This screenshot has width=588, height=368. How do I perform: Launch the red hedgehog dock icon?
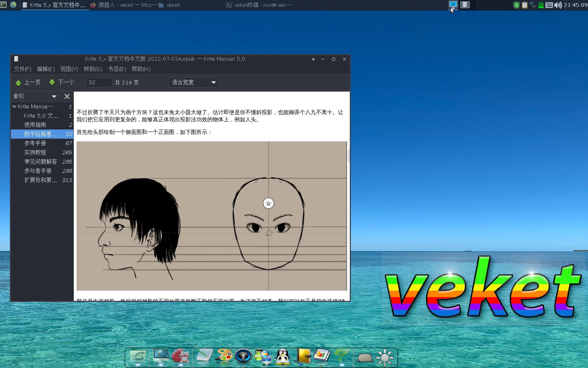[x=181, y=356]
